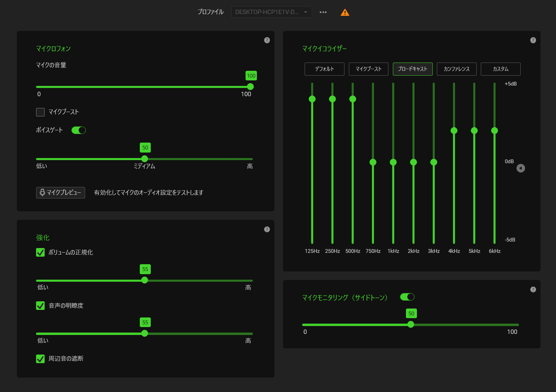The height and width of the screenshot is (392, 556).
Task: Uncheck ボリュームの正規化
Action: (x=40, y=253)
